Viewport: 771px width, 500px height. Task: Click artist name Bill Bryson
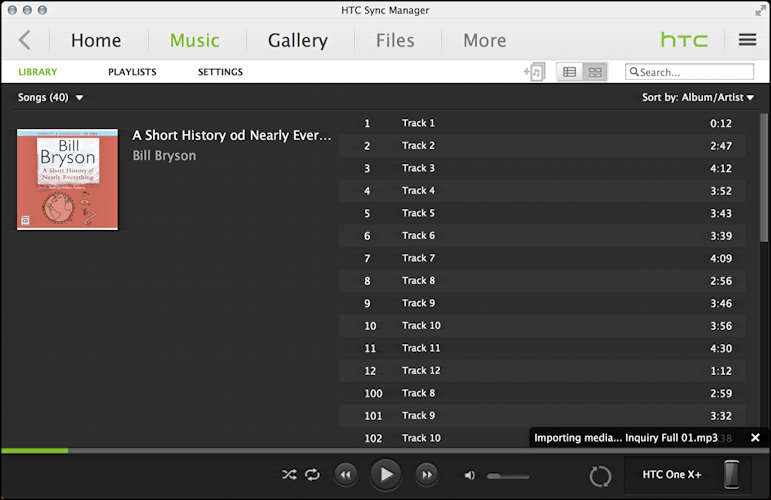[164, 155]
